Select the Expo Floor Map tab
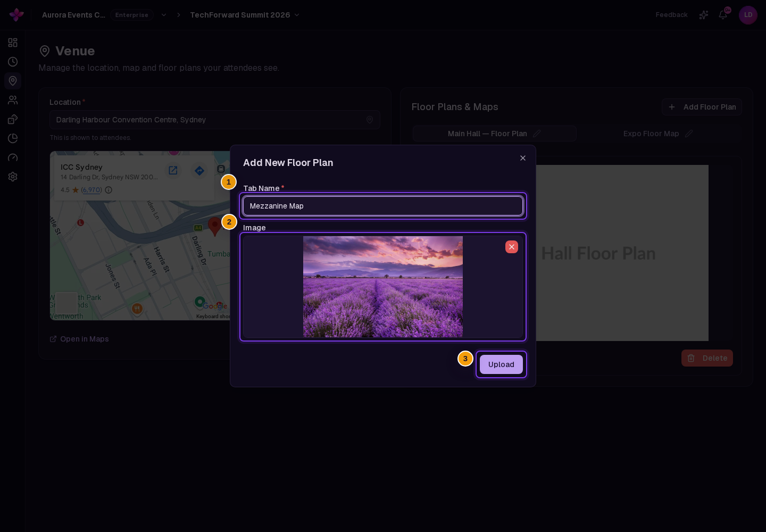 659,134
